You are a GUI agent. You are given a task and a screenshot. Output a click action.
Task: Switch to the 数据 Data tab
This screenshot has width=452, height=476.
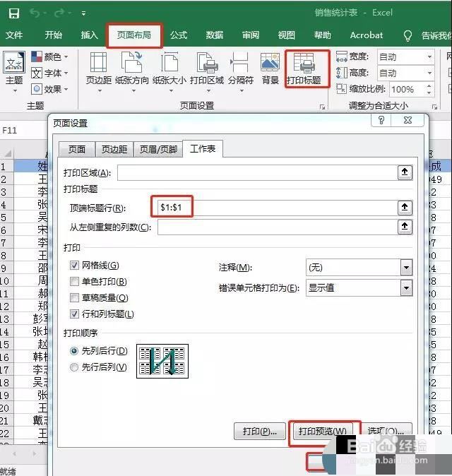click(214, 35)
